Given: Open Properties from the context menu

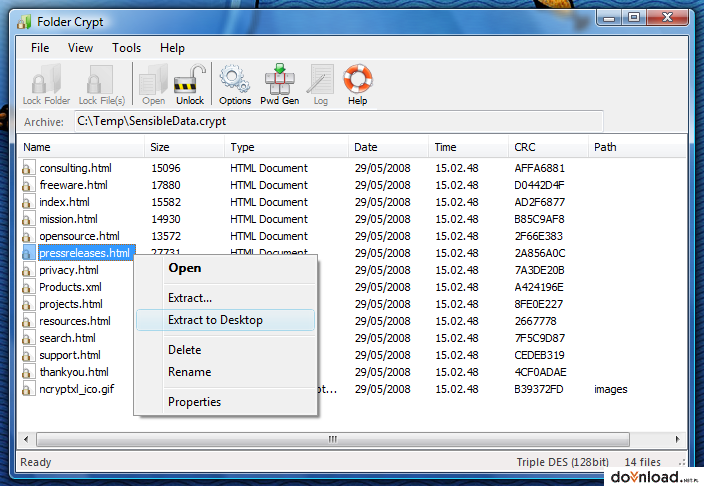Looking at the screenshot, I should coord(226,402).
